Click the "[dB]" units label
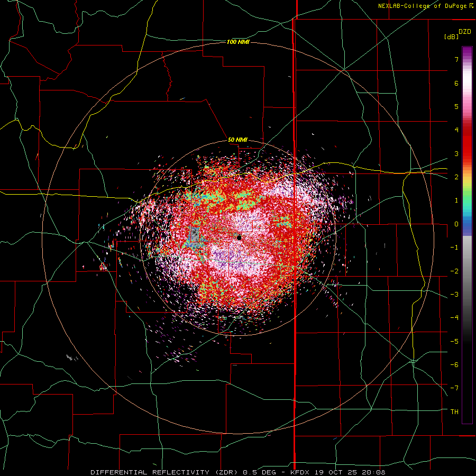This screenshot has width=476, height=476. [x=452, y=37]
